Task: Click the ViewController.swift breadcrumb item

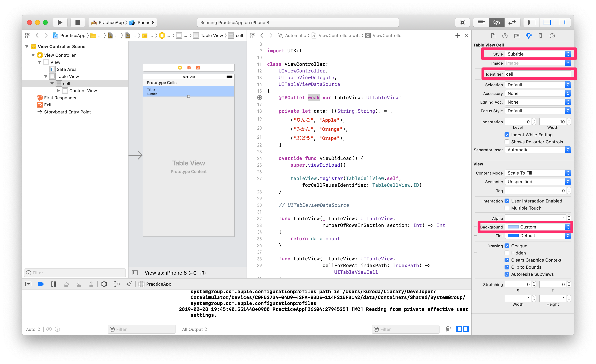Action: [x=339, y=35]
